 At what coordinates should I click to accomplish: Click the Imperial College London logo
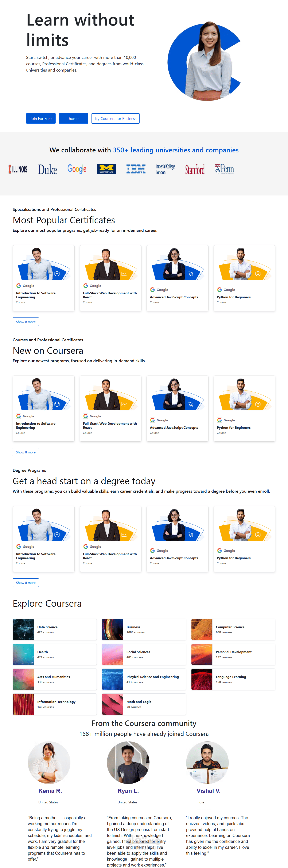[x=165, y=169]
